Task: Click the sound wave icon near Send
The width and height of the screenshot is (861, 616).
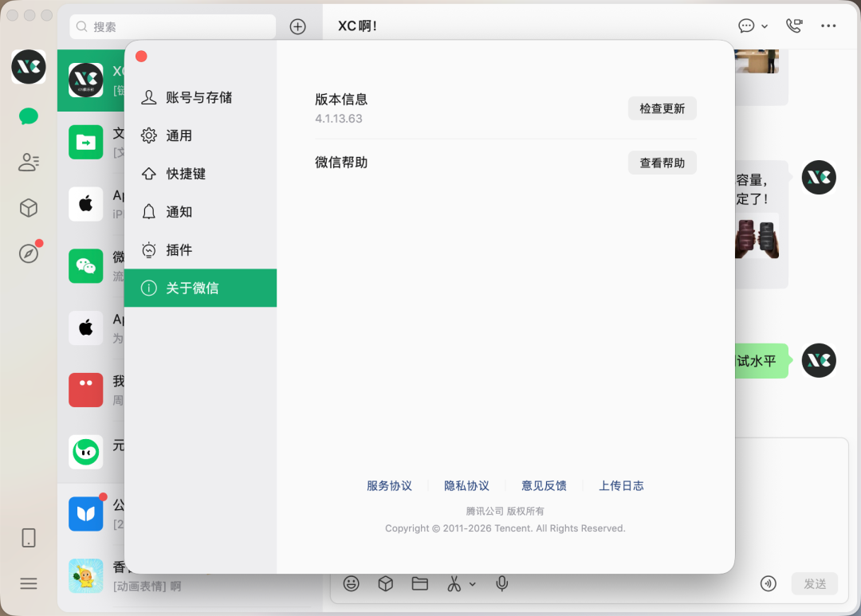Action: (769, 583)
